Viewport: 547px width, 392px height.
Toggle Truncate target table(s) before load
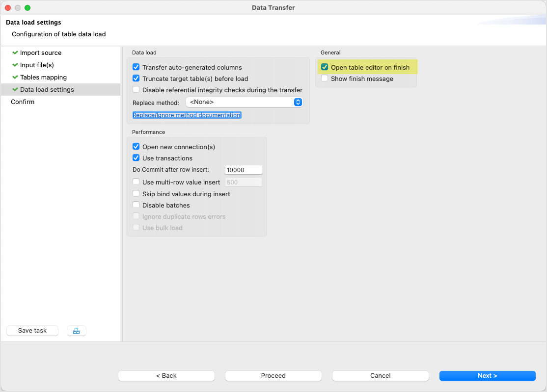136,78
